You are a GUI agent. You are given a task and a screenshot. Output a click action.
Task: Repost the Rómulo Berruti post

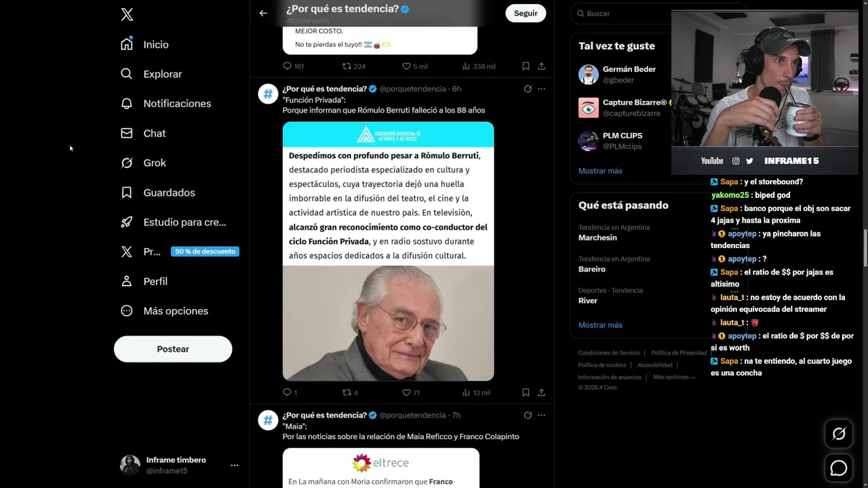click(x=350, y=392)
